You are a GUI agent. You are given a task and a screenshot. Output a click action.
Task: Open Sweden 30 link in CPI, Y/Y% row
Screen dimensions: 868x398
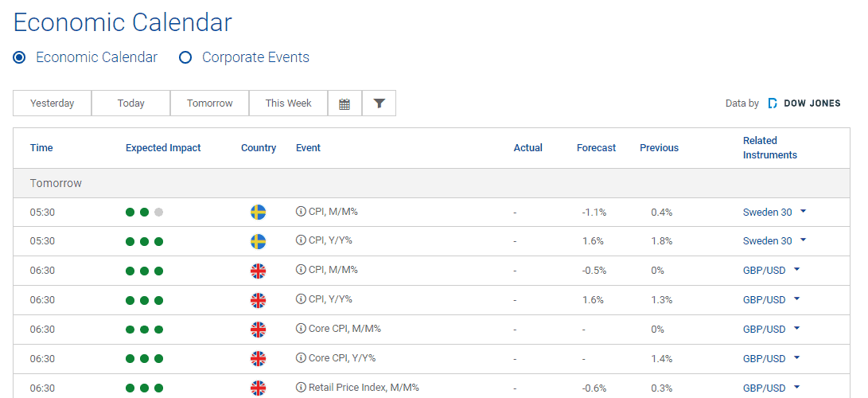767,241
